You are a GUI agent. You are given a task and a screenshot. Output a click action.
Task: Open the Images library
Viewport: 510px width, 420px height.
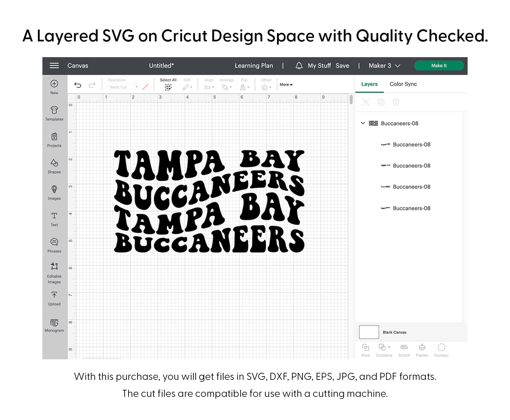(x=54, y=192)
